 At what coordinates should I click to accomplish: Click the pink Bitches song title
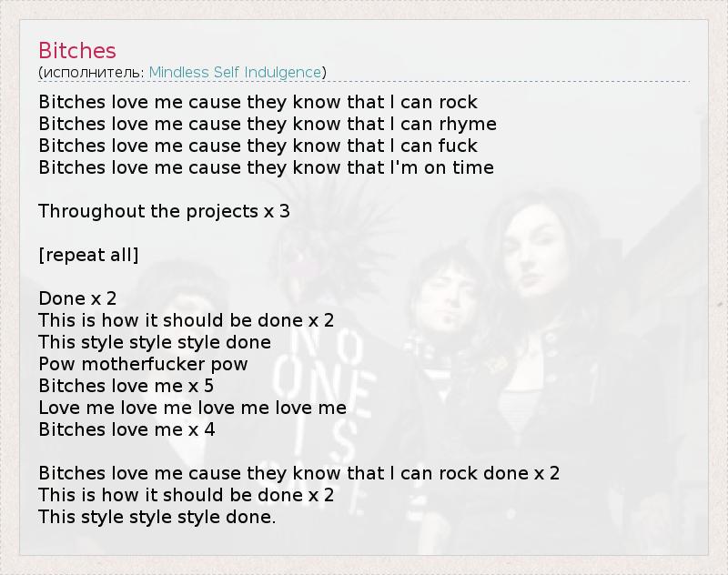[x=77, y=51]
